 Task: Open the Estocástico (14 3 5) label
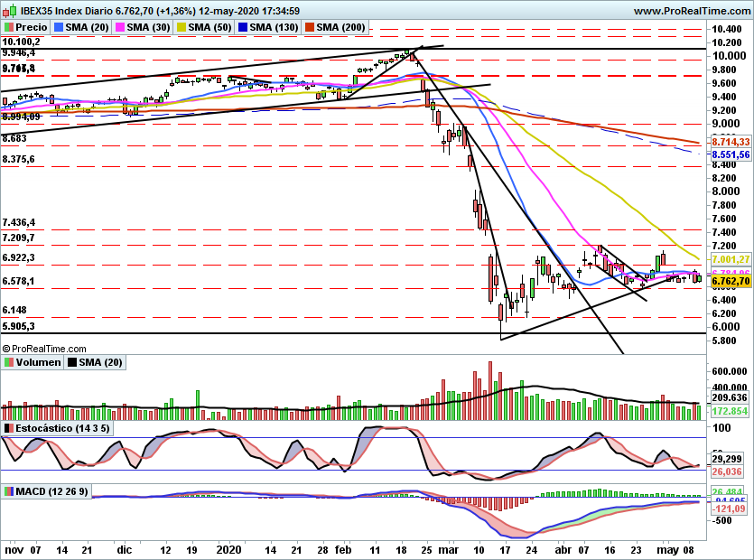63,428
